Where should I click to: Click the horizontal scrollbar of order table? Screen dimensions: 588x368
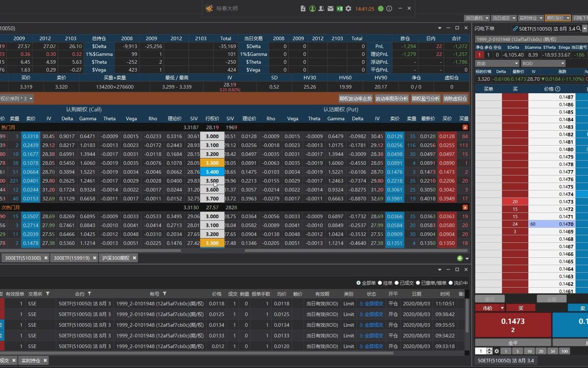pyautogui.click(x=197, y=353)
